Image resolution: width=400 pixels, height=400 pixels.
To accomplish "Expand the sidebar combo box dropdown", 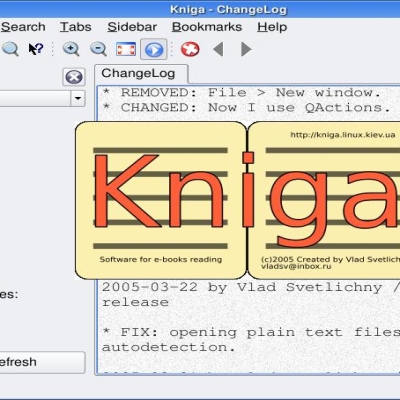I will click(78, 98).
